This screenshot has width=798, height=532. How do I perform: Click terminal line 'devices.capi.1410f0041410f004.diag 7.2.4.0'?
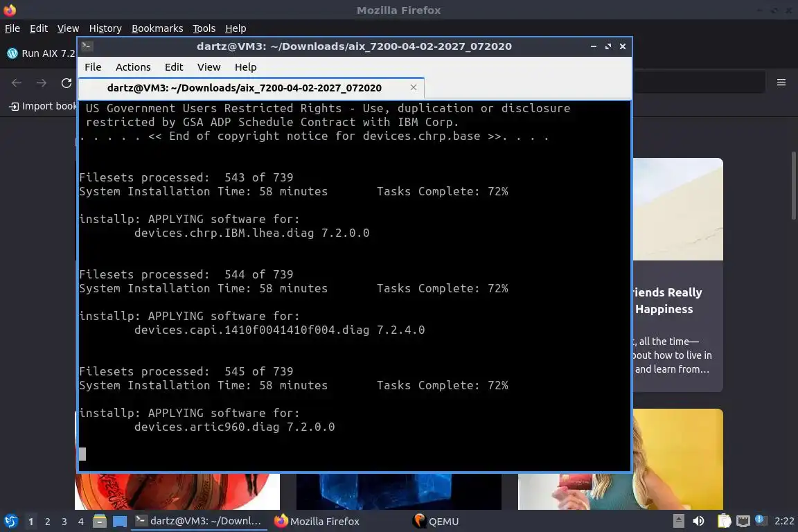279,330
